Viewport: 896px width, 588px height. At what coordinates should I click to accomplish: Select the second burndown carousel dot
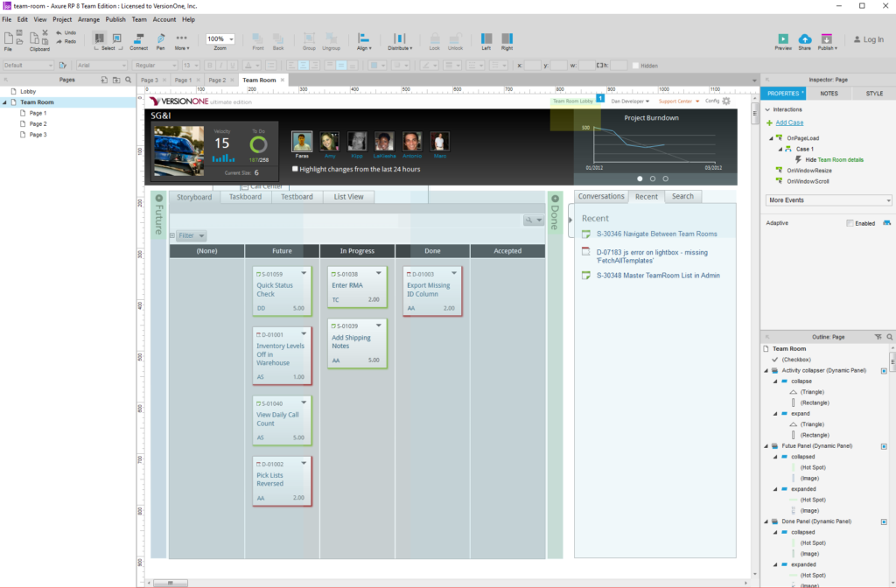[x=653, y=178]
